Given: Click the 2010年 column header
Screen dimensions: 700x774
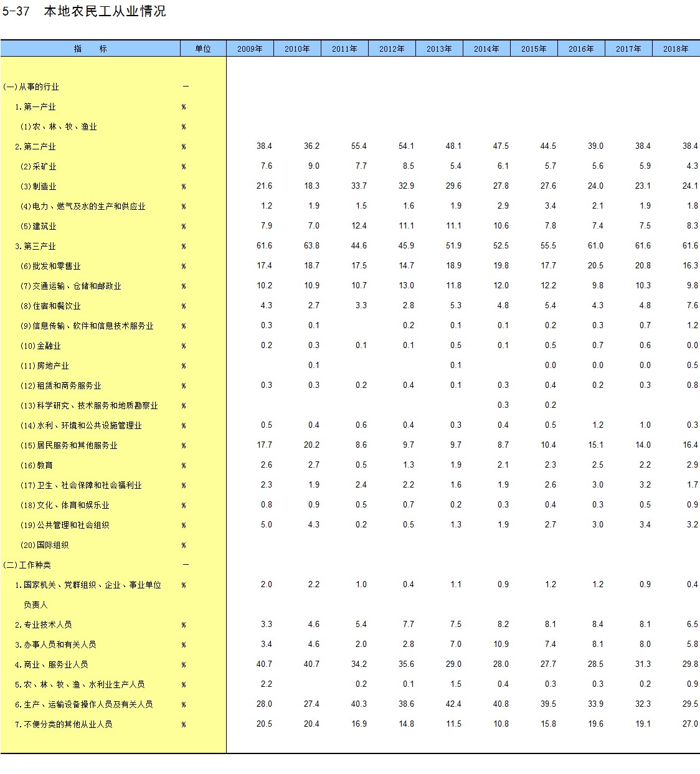Looking at the screenshot, I should click(297, 49).
